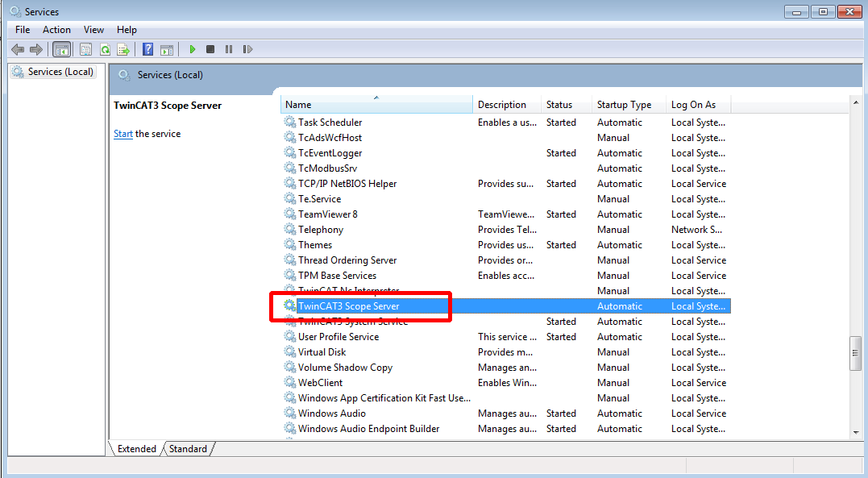868x478 pixels.
Task: Click the scrollbar down arrow in services list
Action: click(x=856, y=433)
